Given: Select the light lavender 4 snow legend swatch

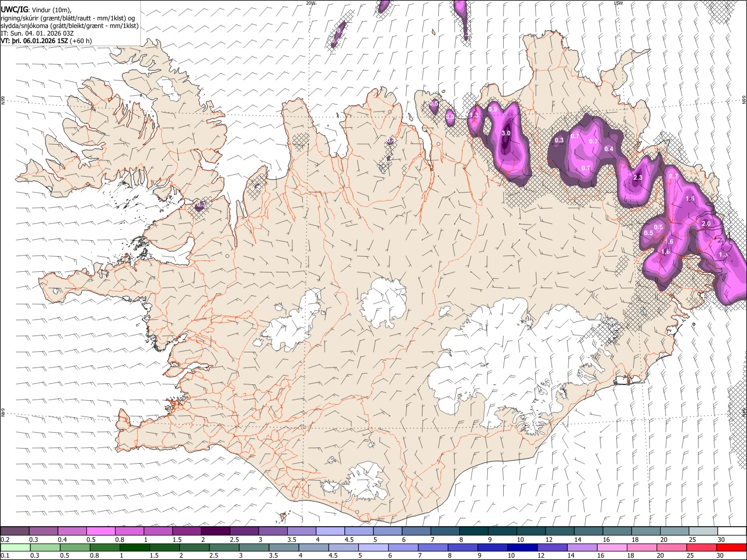Looking at the screenshot, I should tap(330, 531).
